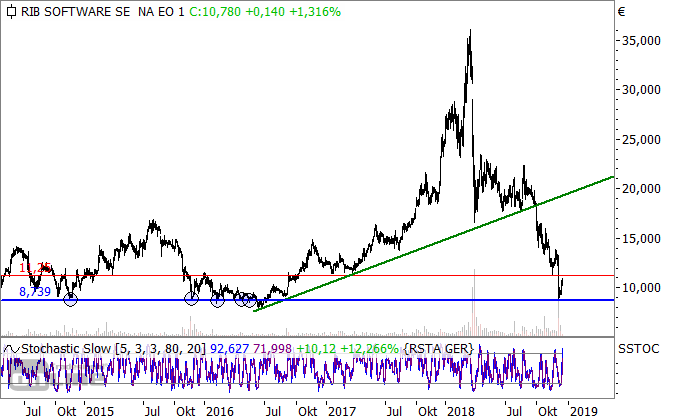Click the +1,316% percent change value

pos(315,12)
